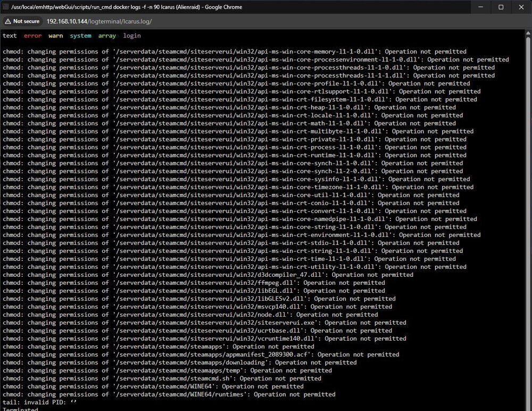
Task: Click the log line for appmanifest_2089300.acf
Action: point(201,355)
